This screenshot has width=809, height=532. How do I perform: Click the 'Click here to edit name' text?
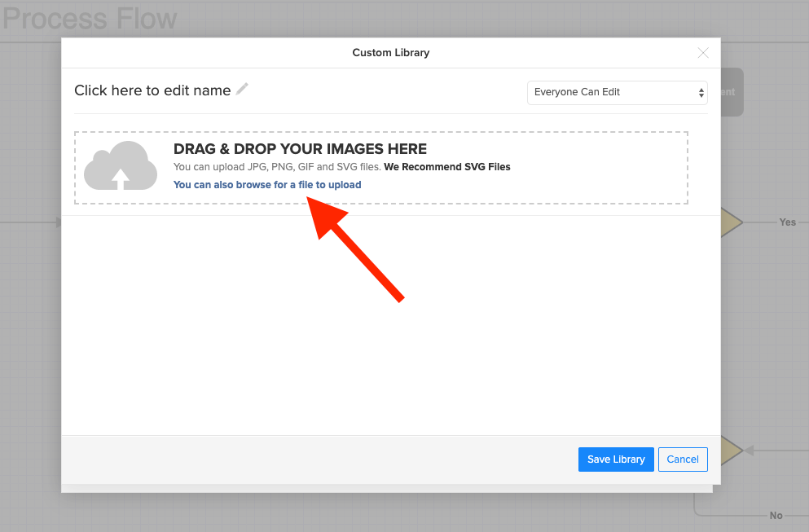(152, 90)
